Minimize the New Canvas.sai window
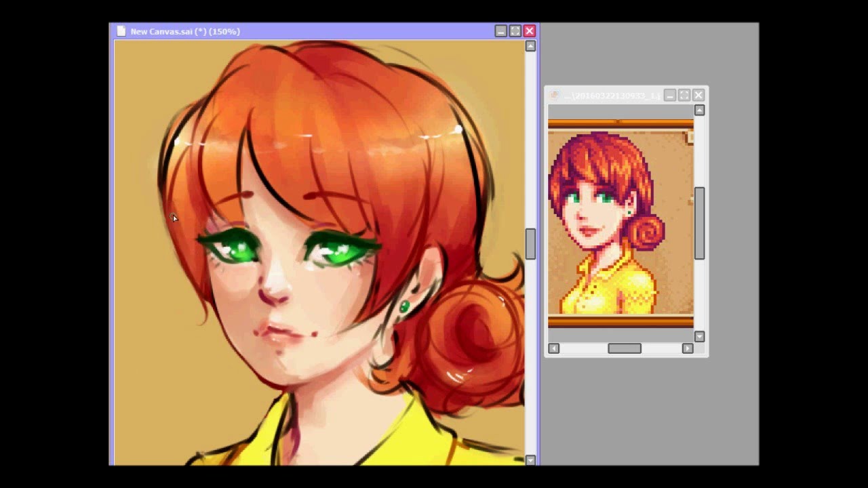This screenshot has width=868, height=488. 500,31
